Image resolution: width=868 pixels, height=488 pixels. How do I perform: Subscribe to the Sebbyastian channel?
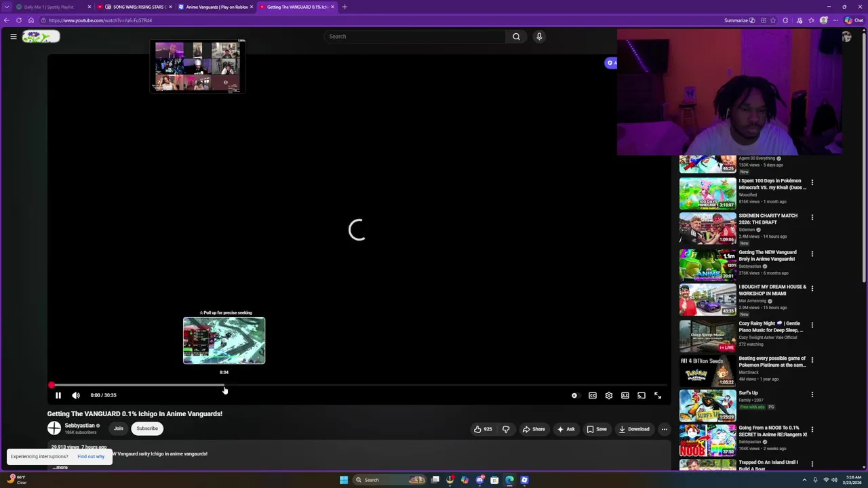tap(147, 428)
